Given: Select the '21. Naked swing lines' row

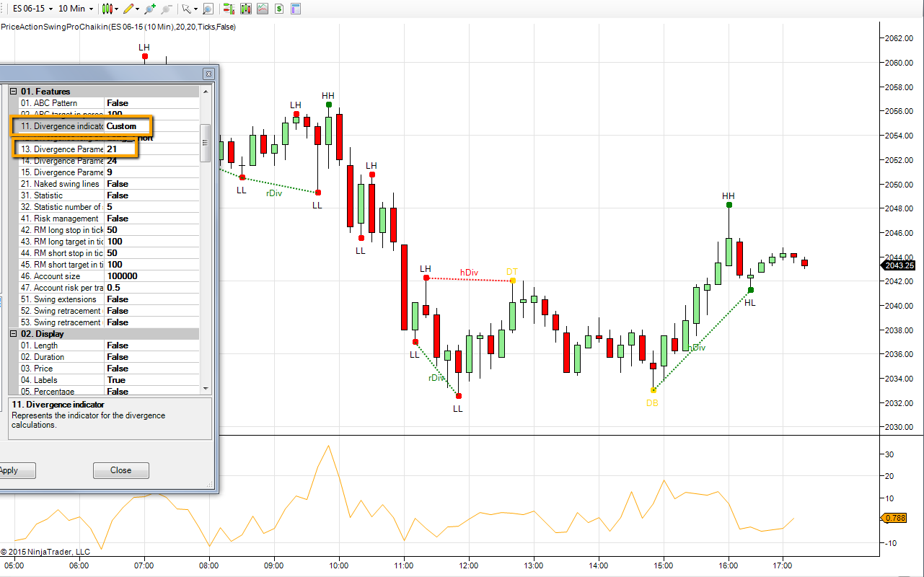Looking at the screenshot, I should click(x=108, y=184).
